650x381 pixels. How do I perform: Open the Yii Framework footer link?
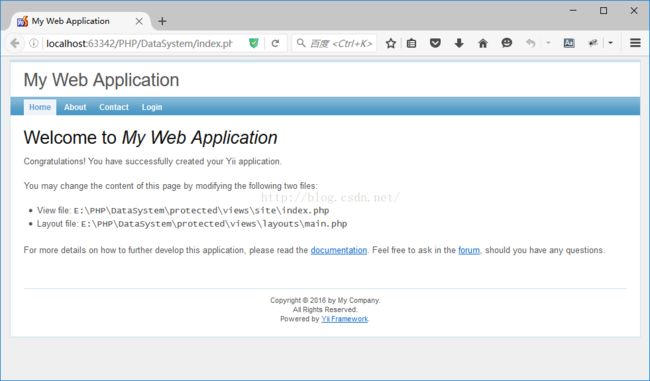coord(344,319)
